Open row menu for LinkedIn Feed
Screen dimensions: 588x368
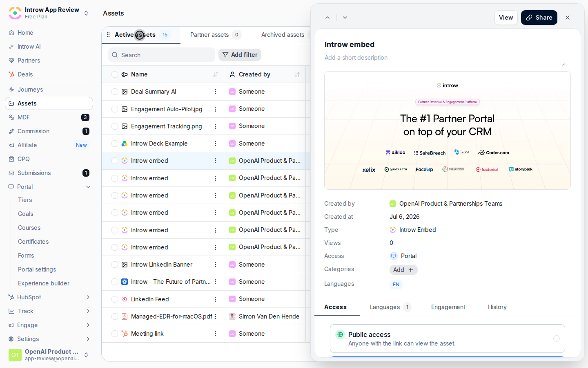pos(216,299)
